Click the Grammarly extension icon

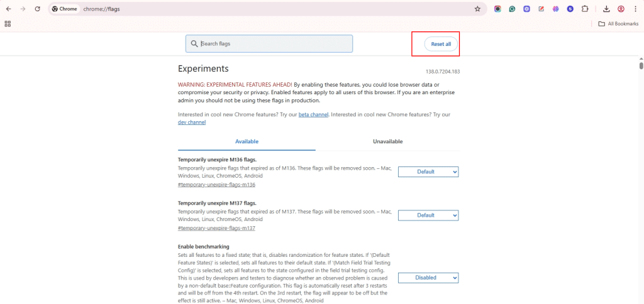click(512, 9)
